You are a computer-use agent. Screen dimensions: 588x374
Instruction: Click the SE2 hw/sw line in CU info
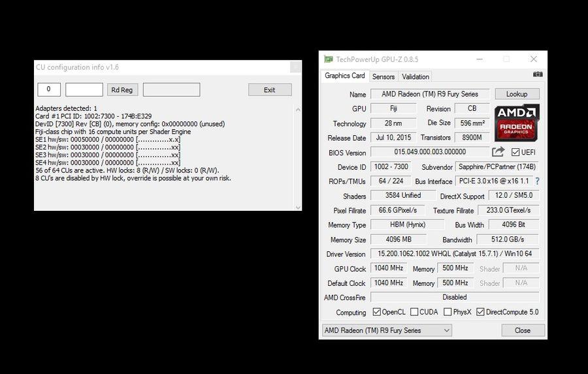108,148
